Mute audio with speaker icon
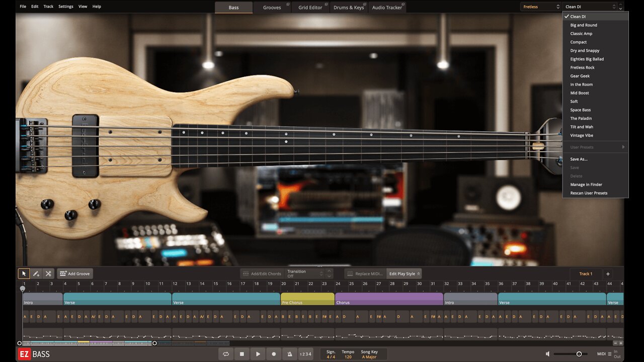Image resolution: width=644 pixels, height=362 pixels. pyautogui.click(x=548, y=354)
